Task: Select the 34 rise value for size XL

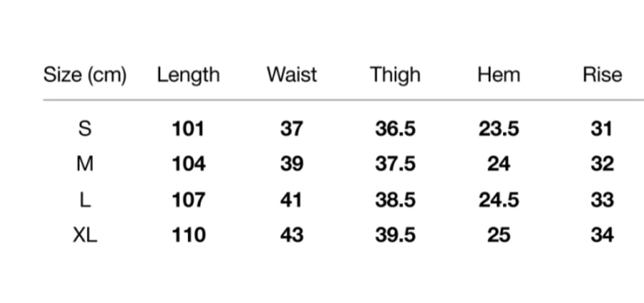Action: [x=602, y=235]
